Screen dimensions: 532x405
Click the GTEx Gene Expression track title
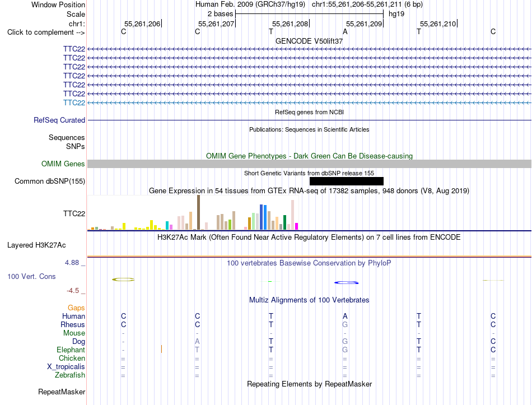click(309, 191)
